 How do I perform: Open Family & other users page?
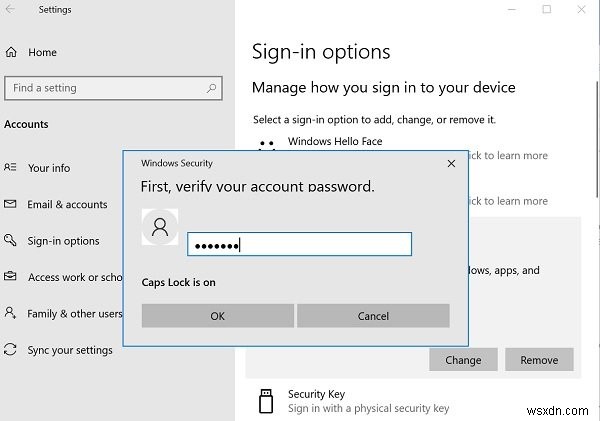75,314
